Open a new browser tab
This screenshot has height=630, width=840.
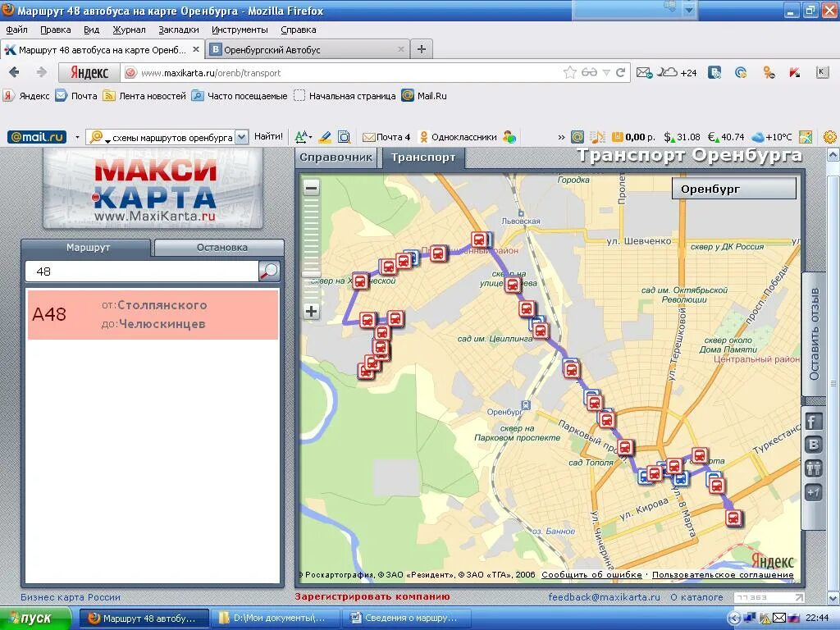point(422,49)
